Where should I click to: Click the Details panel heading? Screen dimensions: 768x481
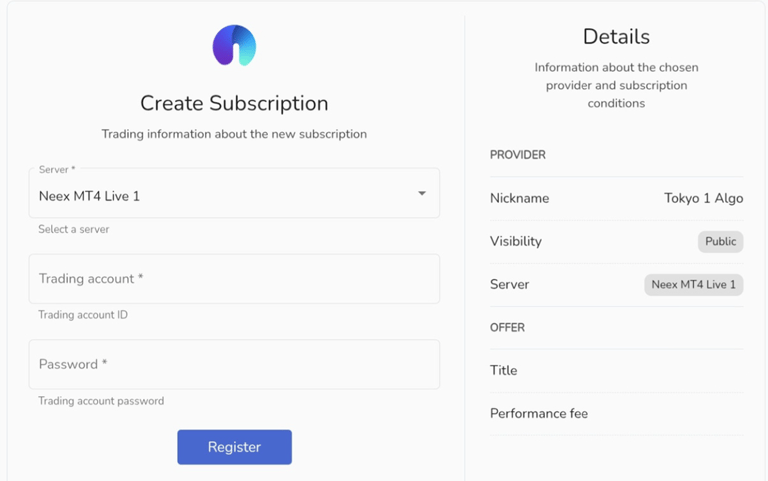pyautogui.click(x=616, y=37)
